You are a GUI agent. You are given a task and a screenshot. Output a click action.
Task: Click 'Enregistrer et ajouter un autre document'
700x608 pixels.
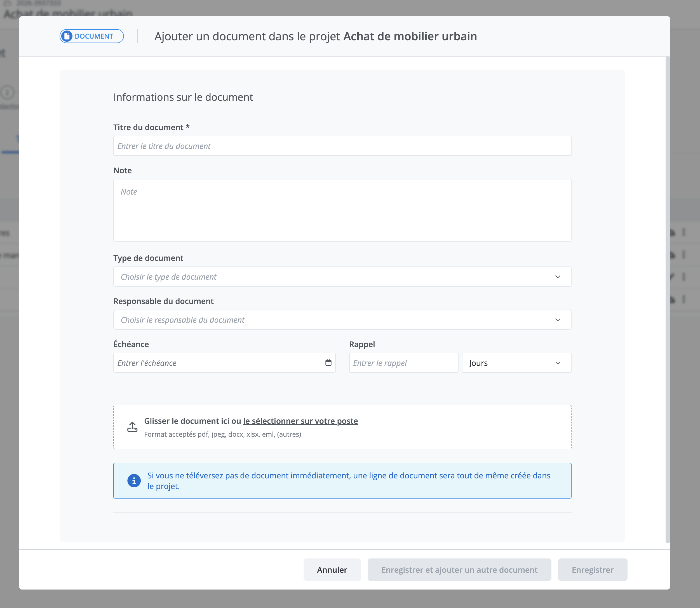tap(459, 570)
